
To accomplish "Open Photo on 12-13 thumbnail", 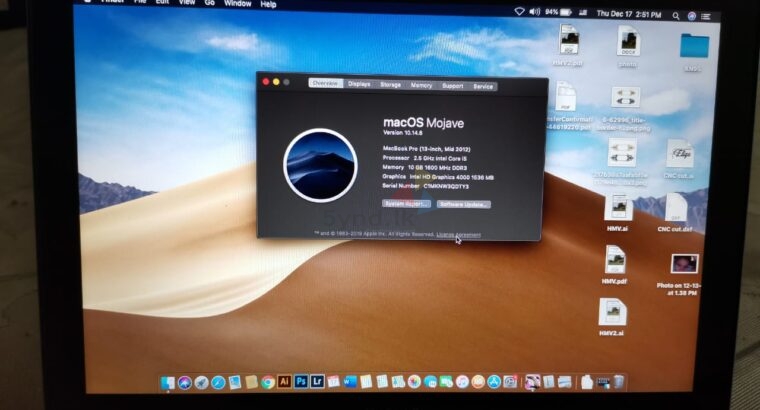I will tap(684, 264).
